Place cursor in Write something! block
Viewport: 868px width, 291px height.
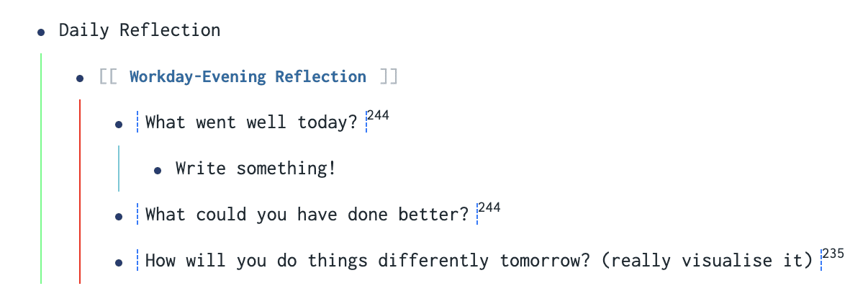pos(256,169)
